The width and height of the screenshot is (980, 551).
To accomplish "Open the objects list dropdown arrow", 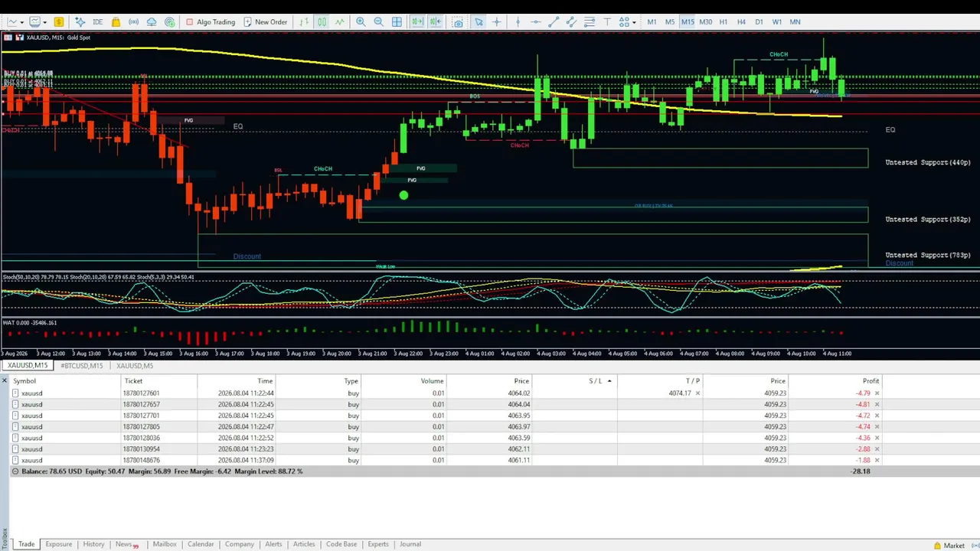I will 634,22.
